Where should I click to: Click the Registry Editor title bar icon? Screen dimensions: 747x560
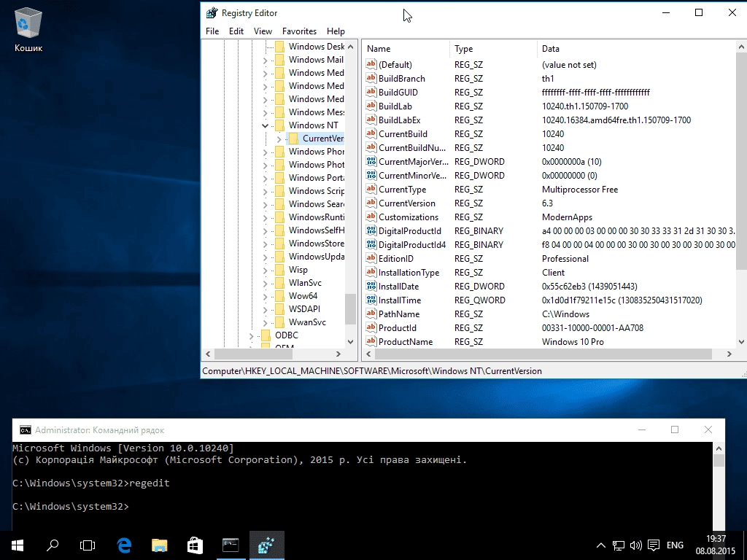212,13
